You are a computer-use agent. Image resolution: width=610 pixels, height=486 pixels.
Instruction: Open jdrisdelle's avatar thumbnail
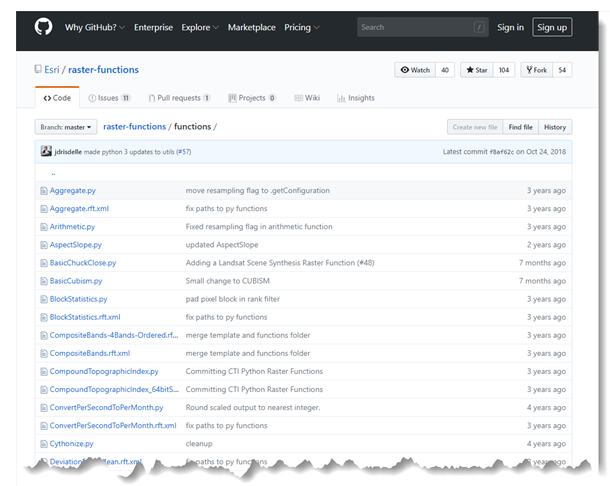click(46, 151)
